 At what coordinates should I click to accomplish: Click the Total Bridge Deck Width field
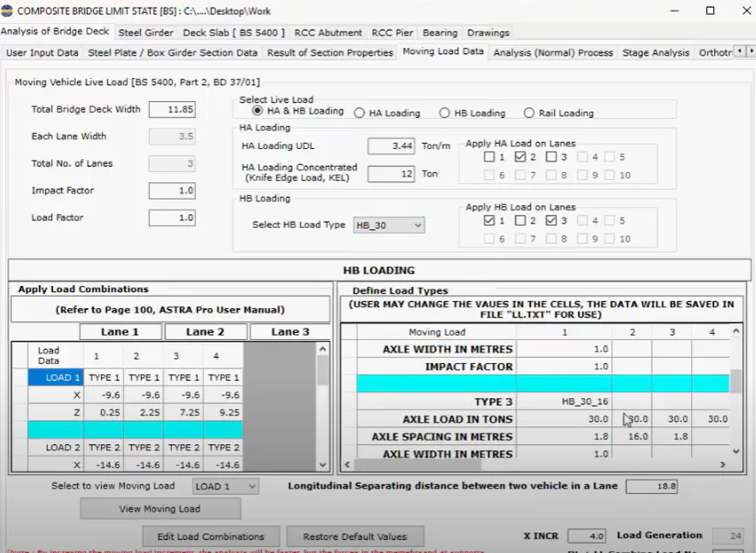172,110
